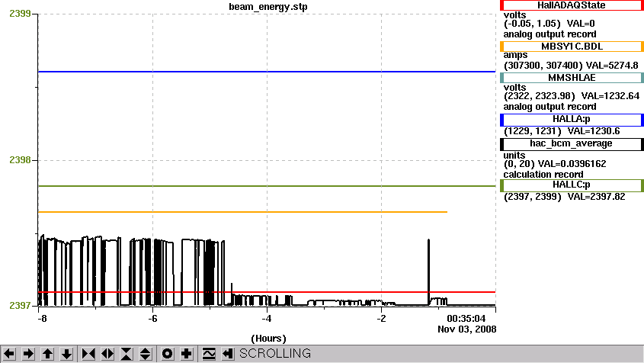Click the arrow-to-bar scroll mode icon

[x=228, y=354]
